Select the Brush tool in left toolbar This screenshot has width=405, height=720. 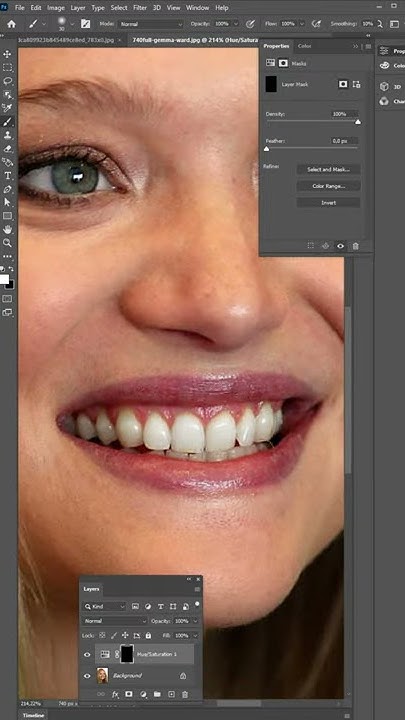(8, 122)
